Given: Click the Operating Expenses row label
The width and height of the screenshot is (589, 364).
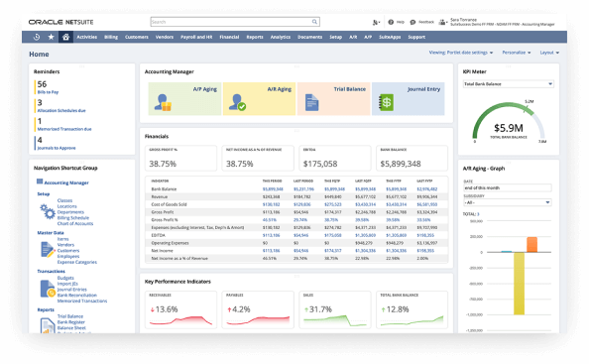Looking at the screenshot, I should 170,243.
